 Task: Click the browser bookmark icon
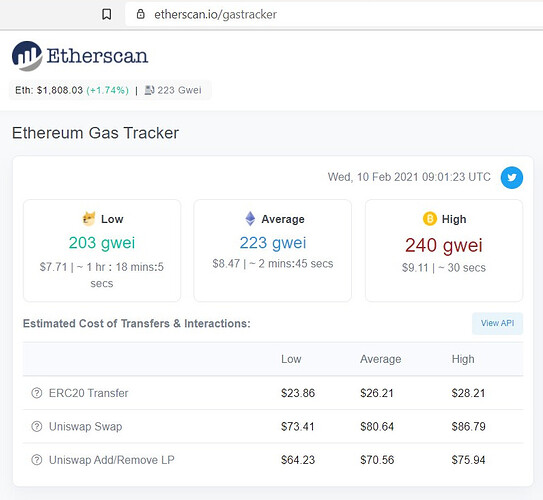click(x=107, y=14)
